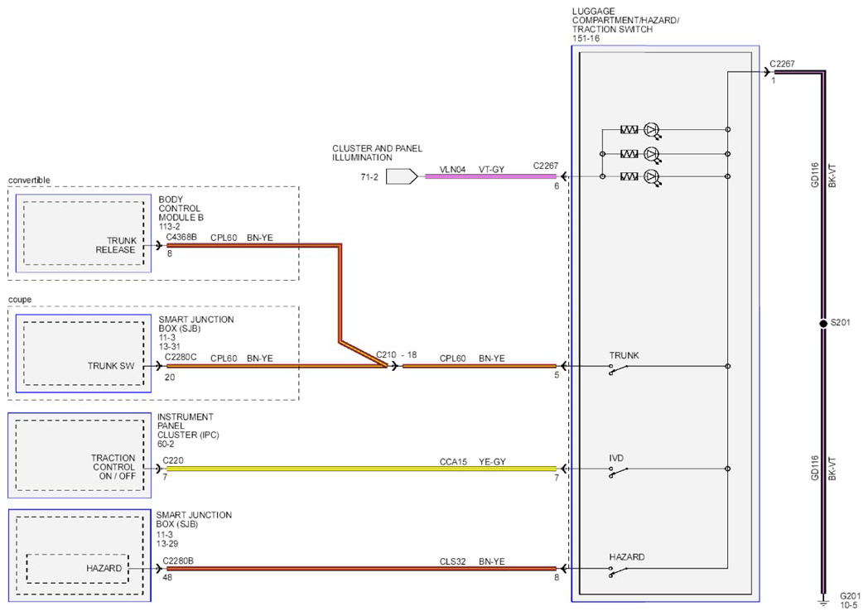Click the S201 splice label
Image resolution: width=868 pixels, height=616 pixels.
(x=841, y=322)
